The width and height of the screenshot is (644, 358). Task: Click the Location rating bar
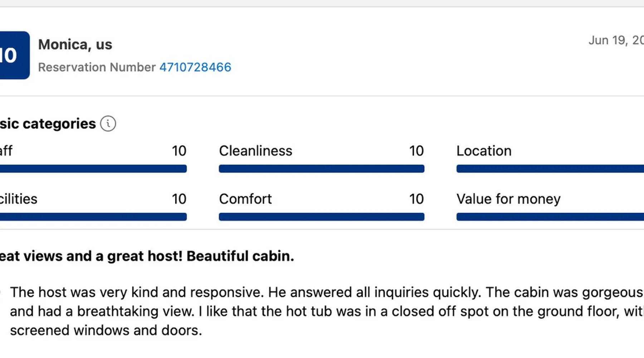550,169
